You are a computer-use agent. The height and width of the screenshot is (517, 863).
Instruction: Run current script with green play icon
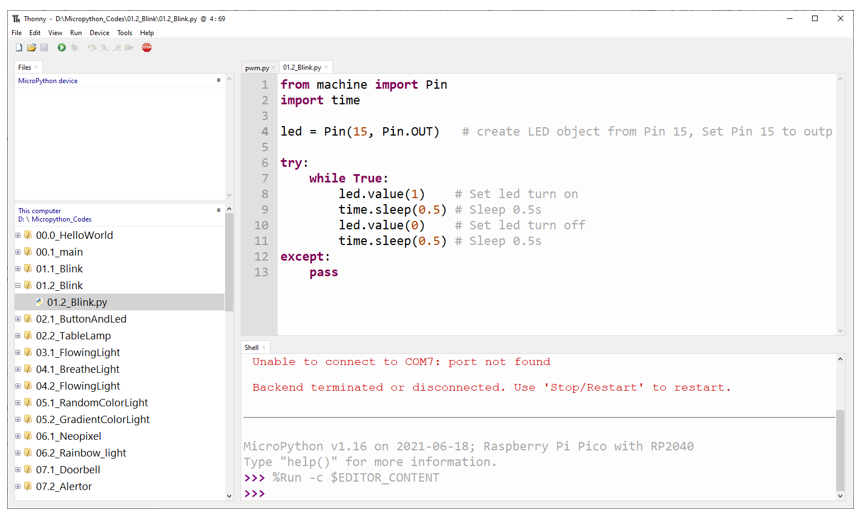pyautogui.click(x=62, y=48)
